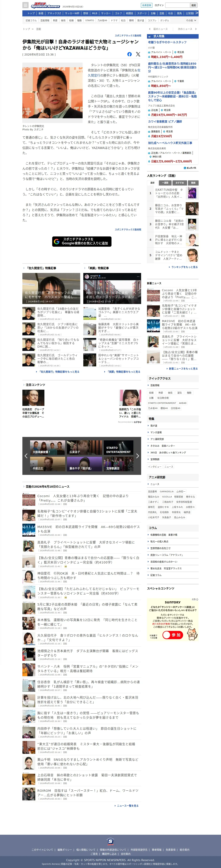
Task: Click Google お気に入りに追加 button
Action: [82, 241]
